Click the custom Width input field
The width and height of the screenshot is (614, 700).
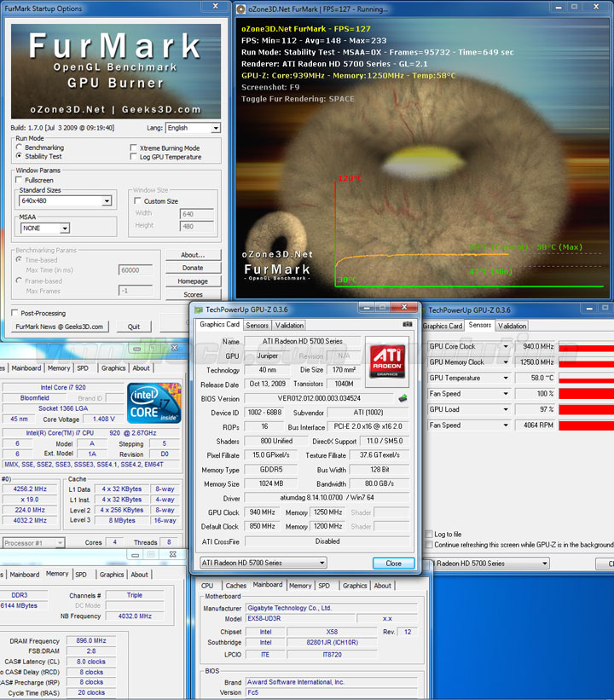(197, 214)
